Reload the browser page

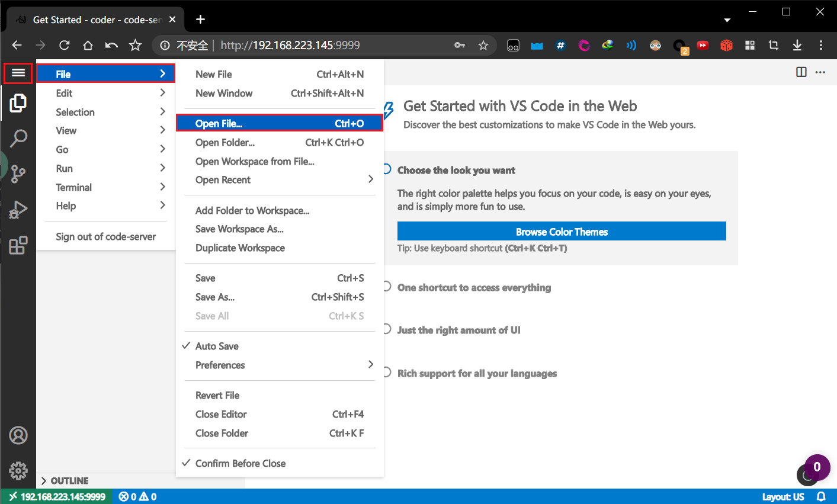pyautogui.click(x=65, y=45)
